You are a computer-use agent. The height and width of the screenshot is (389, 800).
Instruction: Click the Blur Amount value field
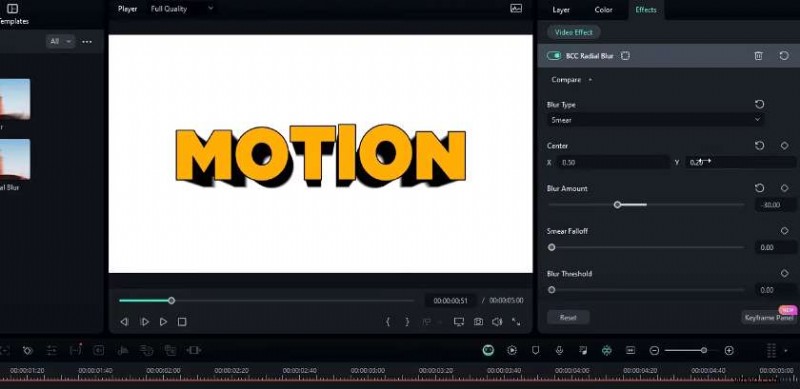776,205
